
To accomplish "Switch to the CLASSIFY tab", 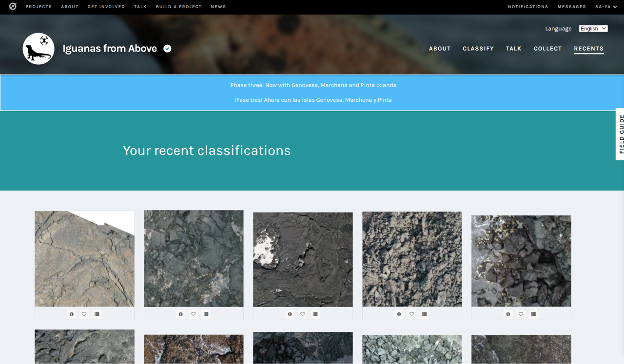I will pos(478,49).
